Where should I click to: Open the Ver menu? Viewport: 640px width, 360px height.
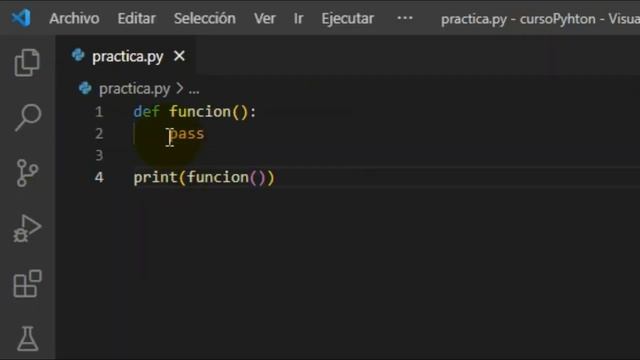[264, 19]
